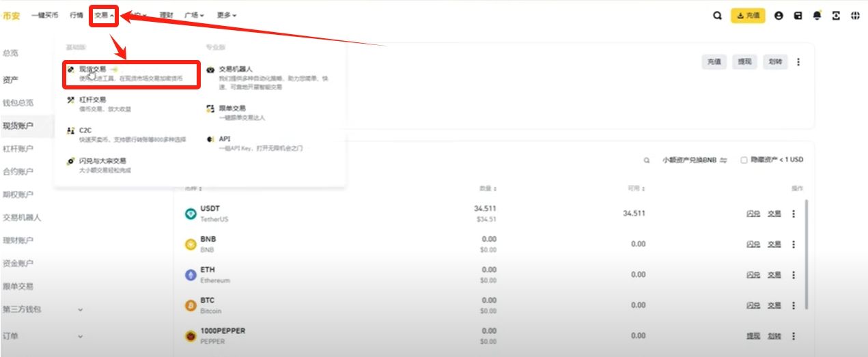868x357 pixels.
Task: Open the more options dots in BTC row
Action: click(x=794, y=305)
